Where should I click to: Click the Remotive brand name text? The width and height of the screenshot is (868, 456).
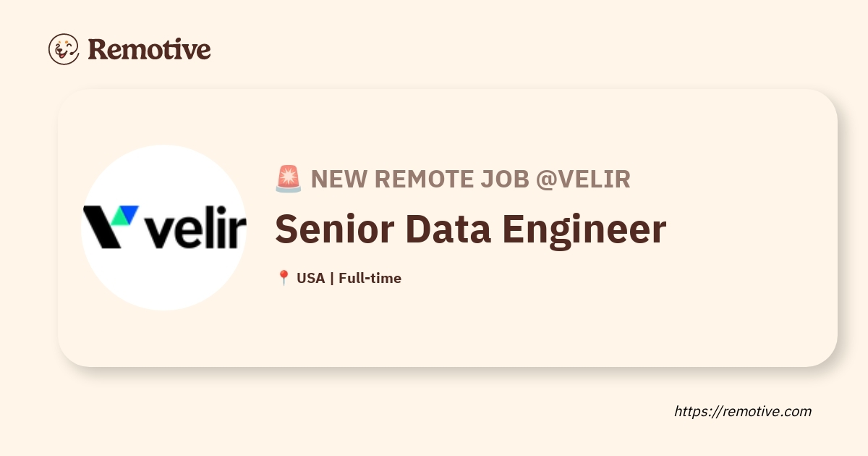(149, 49)
